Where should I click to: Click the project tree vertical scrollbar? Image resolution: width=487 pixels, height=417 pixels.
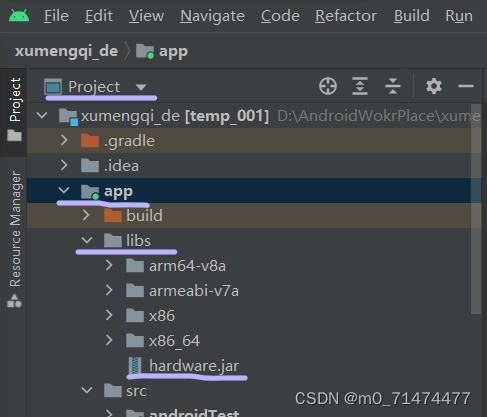pyautogui.click(x=476, y=210)
